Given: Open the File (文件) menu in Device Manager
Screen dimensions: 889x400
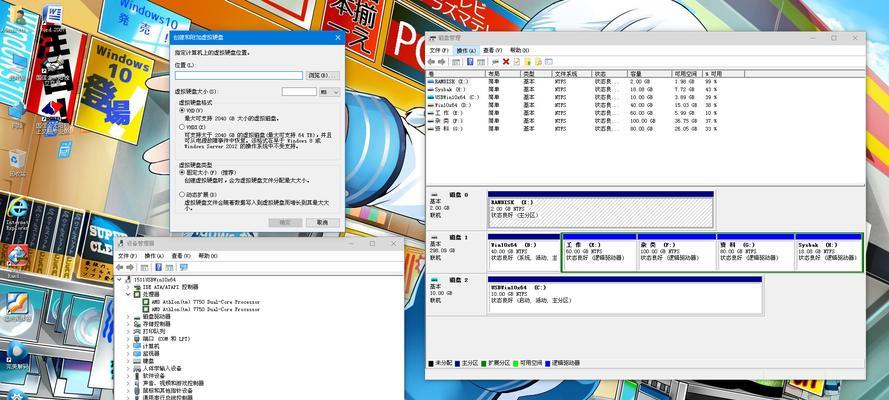Looking at the screenshot, I should pos(127,256).
